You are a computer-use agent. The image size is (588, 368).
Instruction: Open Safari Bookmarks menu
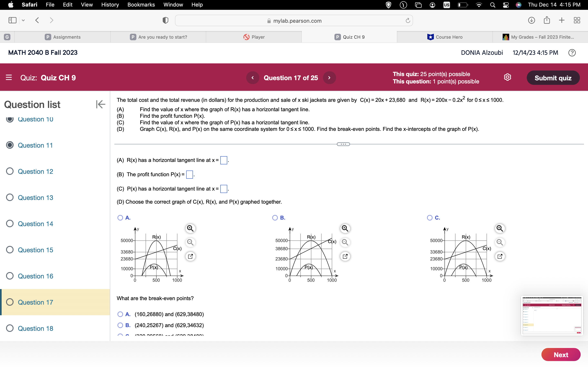coord(141,5)
